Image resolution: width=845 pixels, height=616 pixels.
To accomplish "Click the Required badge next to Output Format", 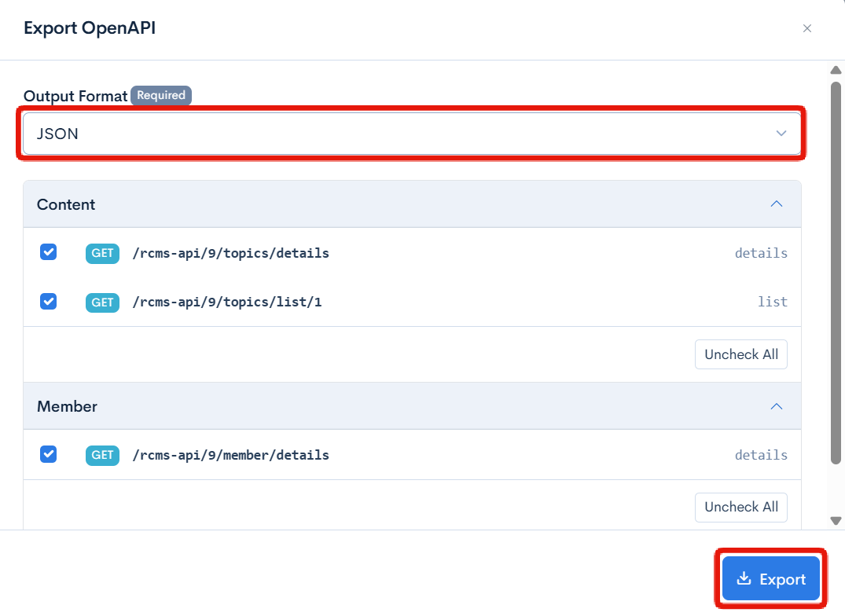I will 160,95.
